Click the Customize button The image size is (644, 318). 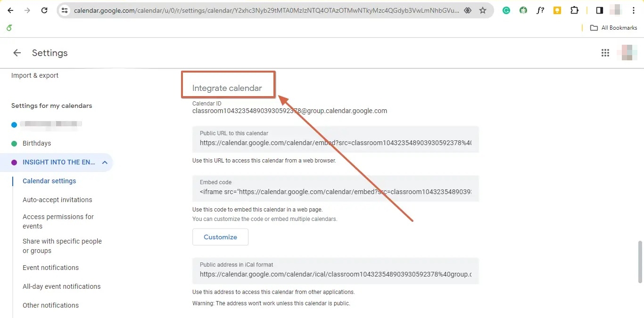(x=220, y=237)
